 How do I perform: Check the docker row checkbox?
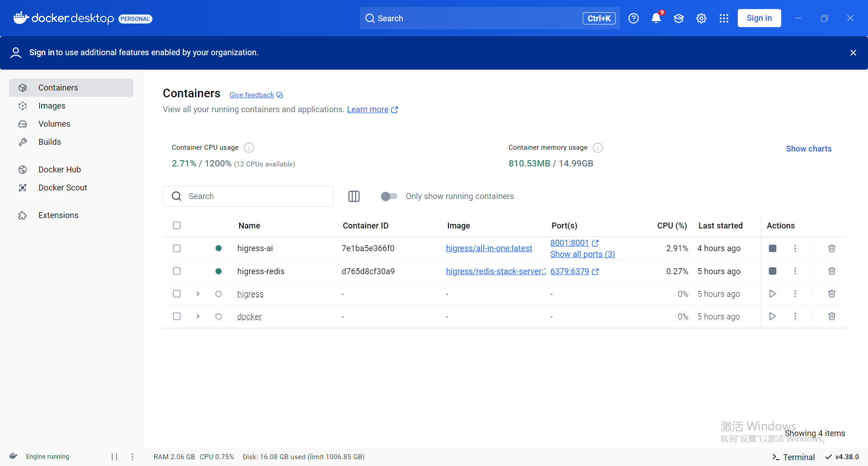pos(177,316)
